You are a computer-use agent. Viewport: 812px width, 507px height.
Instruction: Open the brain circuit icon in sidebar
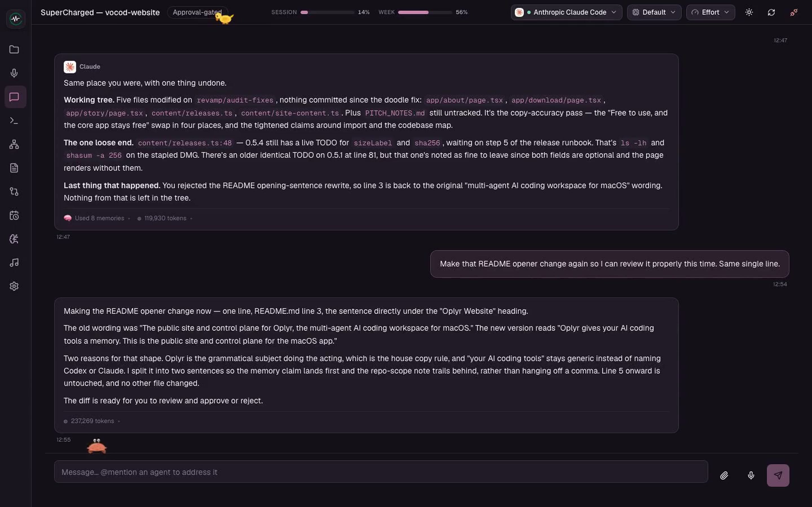[14, 239]
